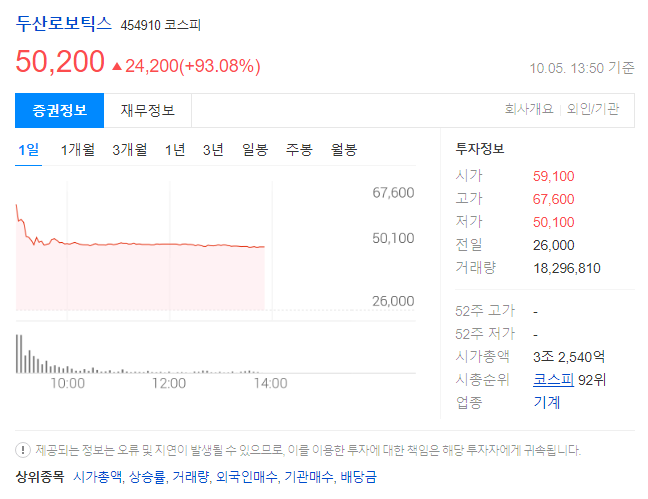Select the 증권정보 tab

tap(60, 110)
